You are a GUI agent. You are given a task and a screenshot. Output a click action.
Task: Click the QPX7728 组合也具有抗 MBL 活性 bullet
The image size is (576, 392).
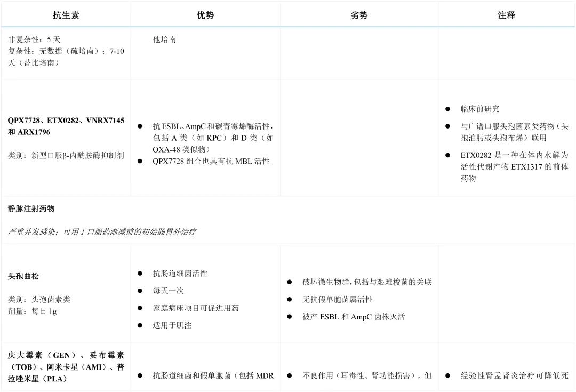coord(211,161)
